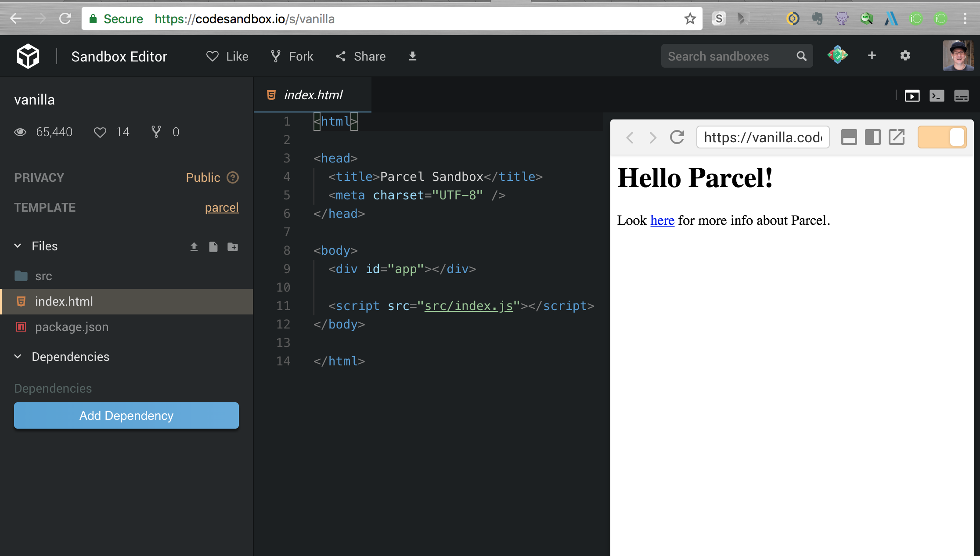
Task: Select index.html in the file tree
Action: (126, 302)
